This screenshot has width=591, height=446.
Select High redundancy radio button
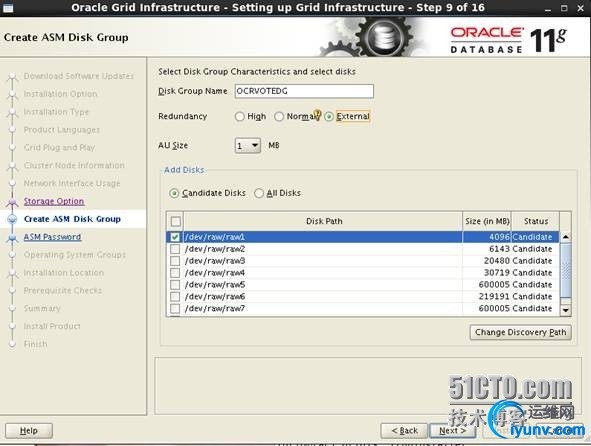239,116
